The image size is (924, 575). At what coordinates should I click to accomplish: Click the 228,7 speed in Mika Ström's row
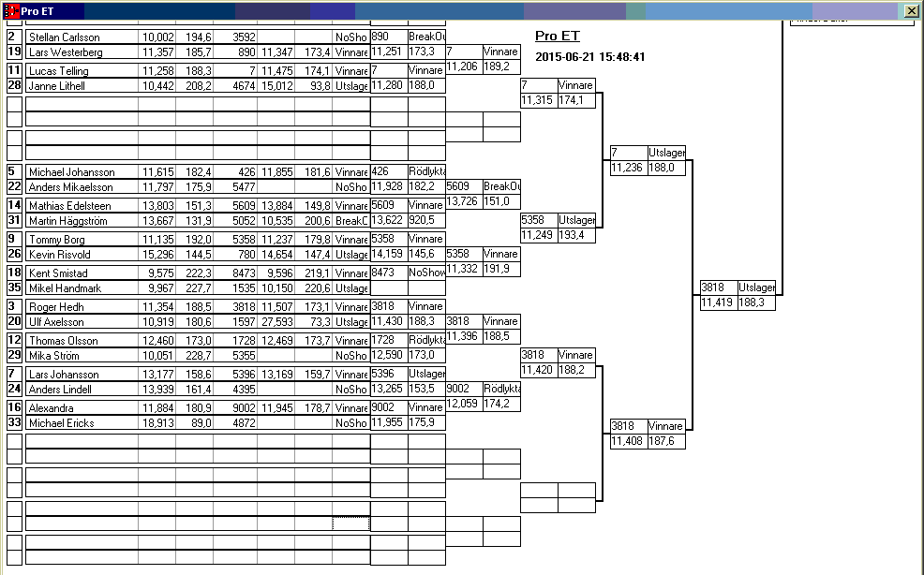click(194, 356)
